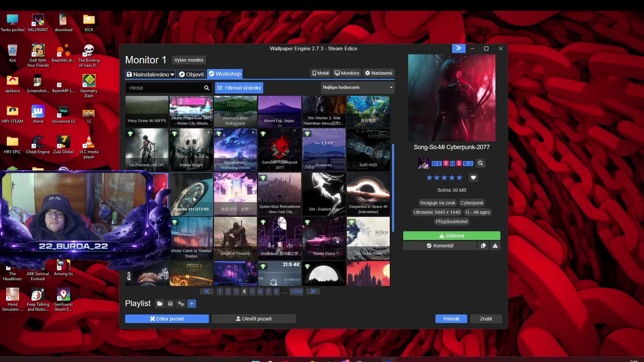Click the green Stáhnout download button
The image size is (644, 362).
(x=451, y=236)
